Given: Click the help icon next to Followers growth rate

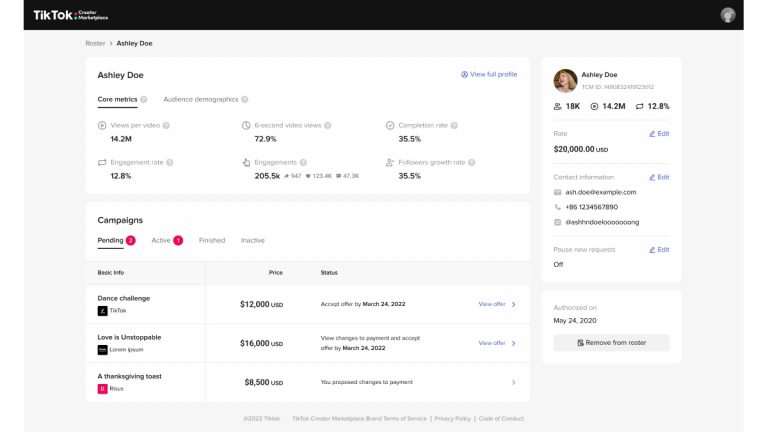Looking at the screenshot, I should click(x=471, y=163).
